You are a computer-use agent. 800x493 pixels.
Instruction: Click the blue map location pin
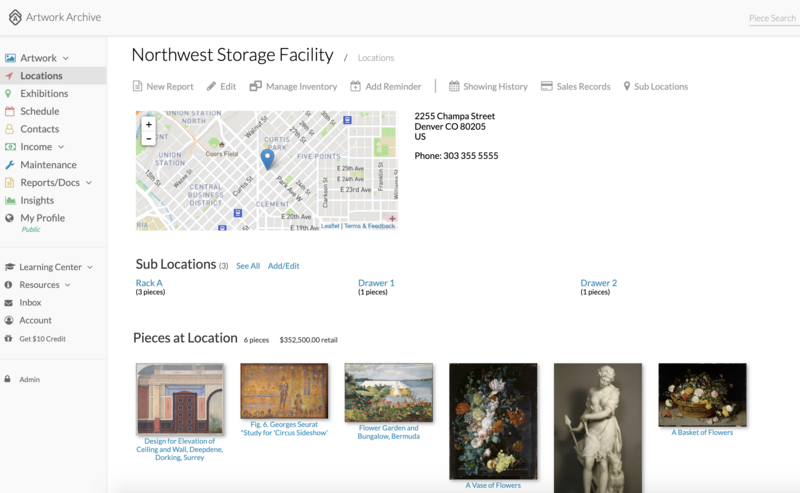coord(267,158)
